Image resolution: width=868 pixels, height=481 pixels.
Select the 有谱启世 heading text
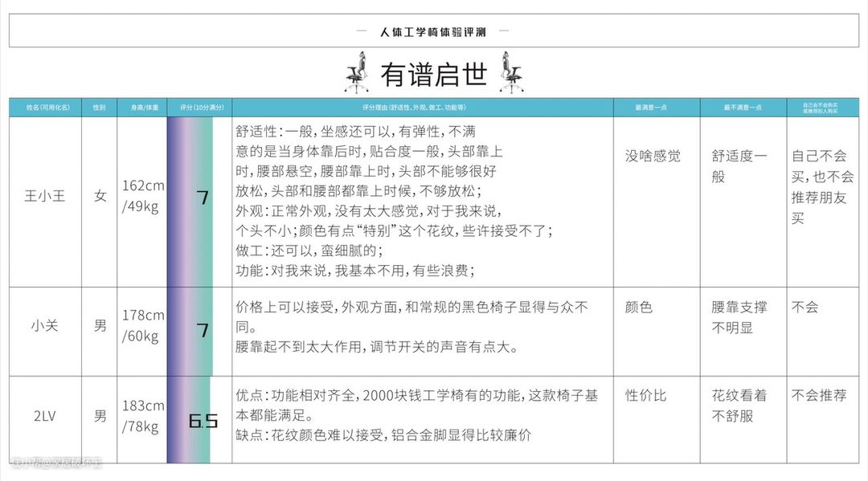(x=434, y=74)
